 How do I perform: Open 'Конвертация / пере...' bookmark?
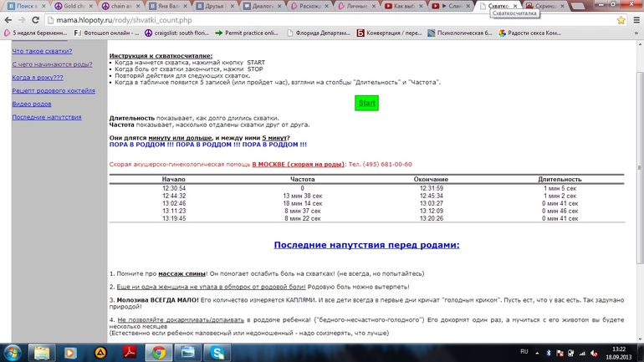[389, 33]
